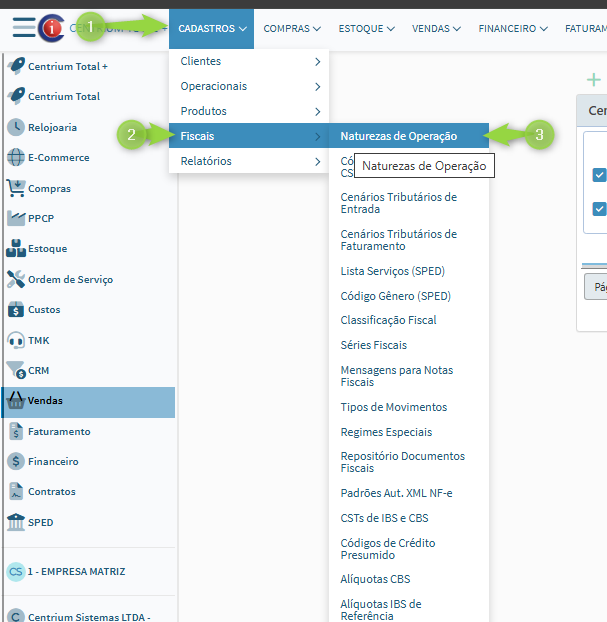Click the Relojoaria clock icon in sidebar
Viewport: 607px width, 622px height.
tap(15, 127)
